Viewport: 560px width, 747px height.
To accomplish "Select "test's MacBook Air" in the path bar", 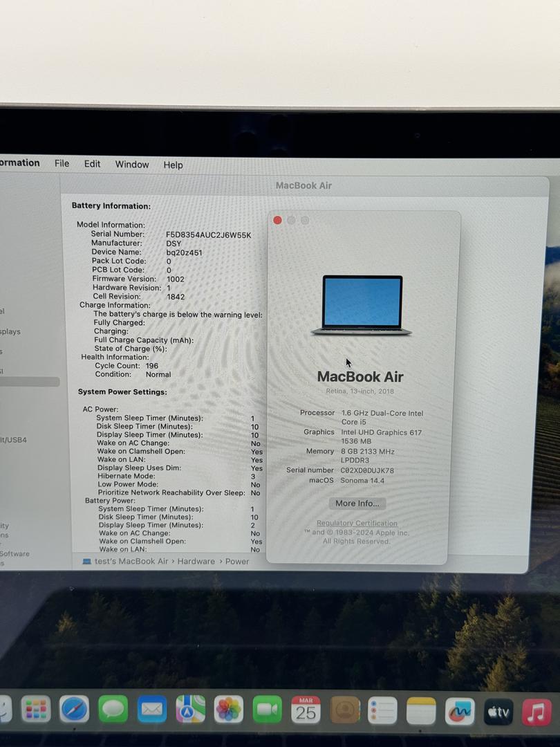I will [x=131, y=561].
